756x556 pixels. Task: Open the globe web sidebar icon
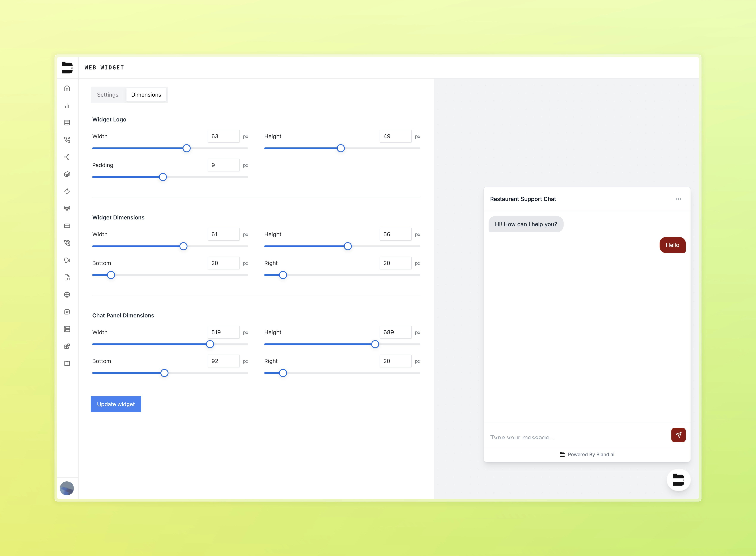[x=67, y=294]
